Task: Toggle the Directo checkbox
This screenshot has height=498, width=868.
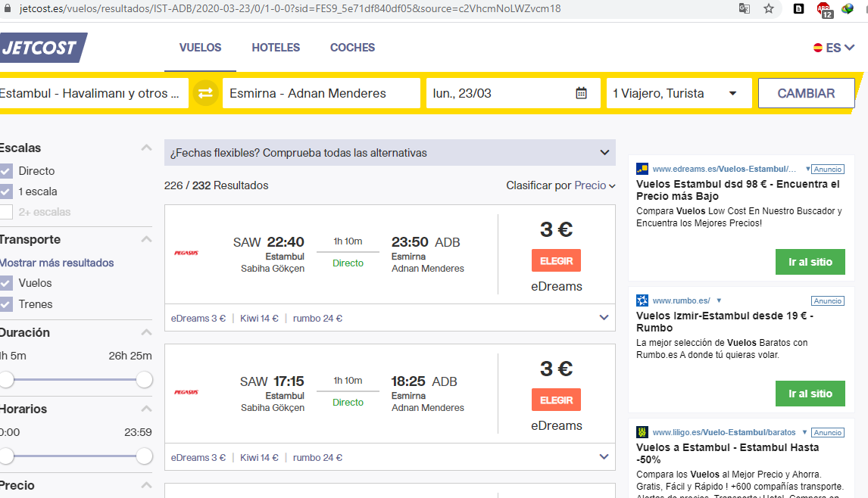Action: 6,171
